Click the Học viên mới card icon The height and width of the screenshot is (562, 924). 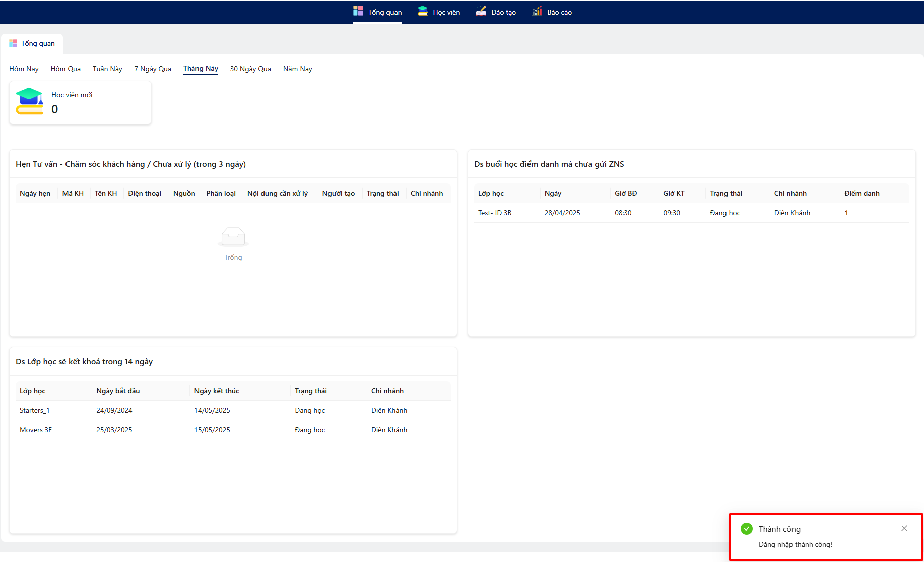coord(29,101)
